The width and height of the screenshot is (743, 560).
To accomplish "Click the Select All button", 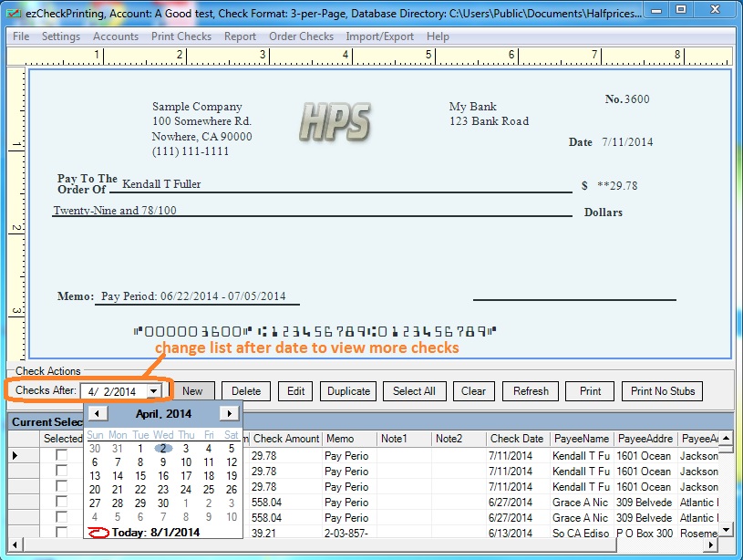I will click(x=414, y=391).
